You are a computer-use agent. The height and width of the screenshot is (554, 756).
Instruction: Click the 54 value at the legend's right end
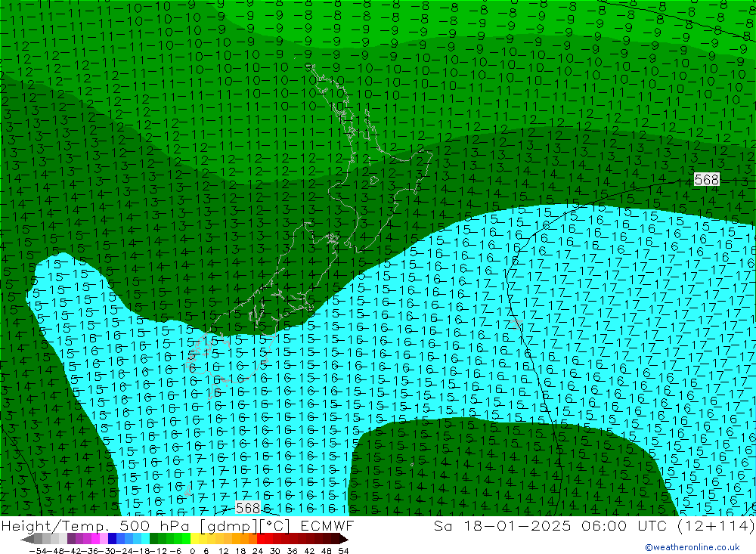[343, 551]
